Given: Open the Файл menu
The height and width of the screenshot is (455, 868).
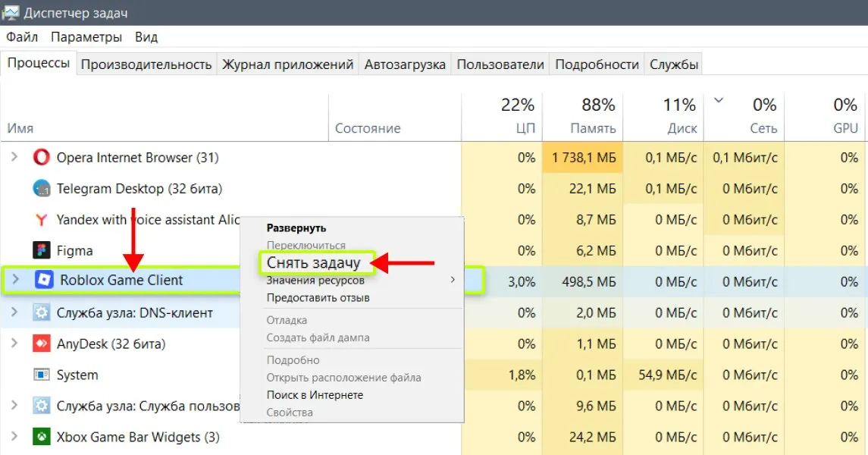Looking at the screenshot, I should (22, 37).
